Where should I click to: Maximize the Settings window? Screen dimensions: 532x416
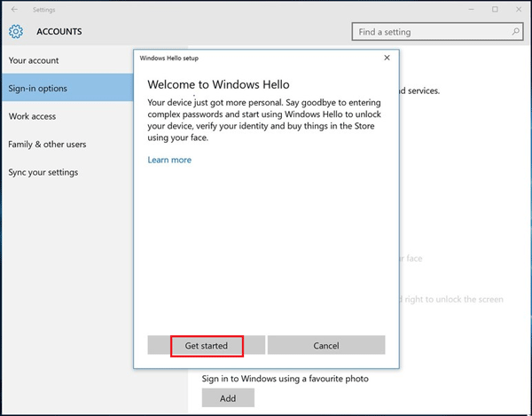[x=495, y=10]
